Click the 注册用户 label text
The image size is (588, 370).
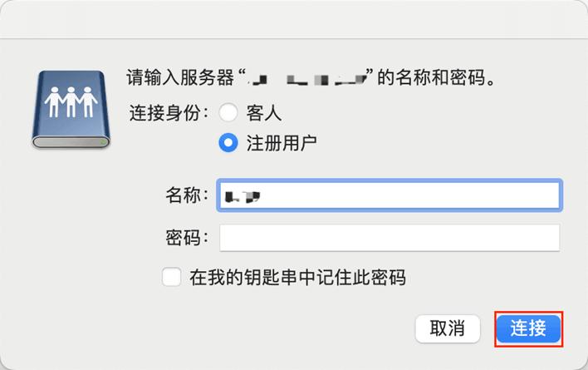coord(282,142)
